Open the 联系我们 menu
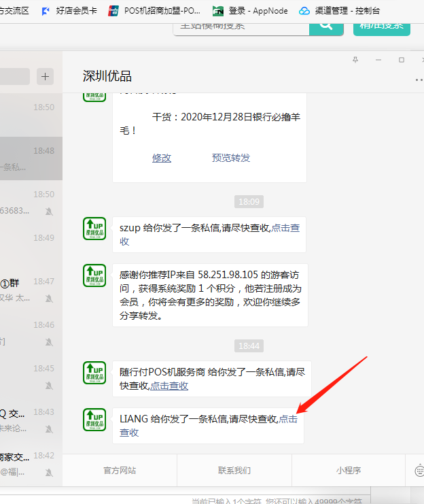Viewport: 424px width, 504px height. point(234,471)
